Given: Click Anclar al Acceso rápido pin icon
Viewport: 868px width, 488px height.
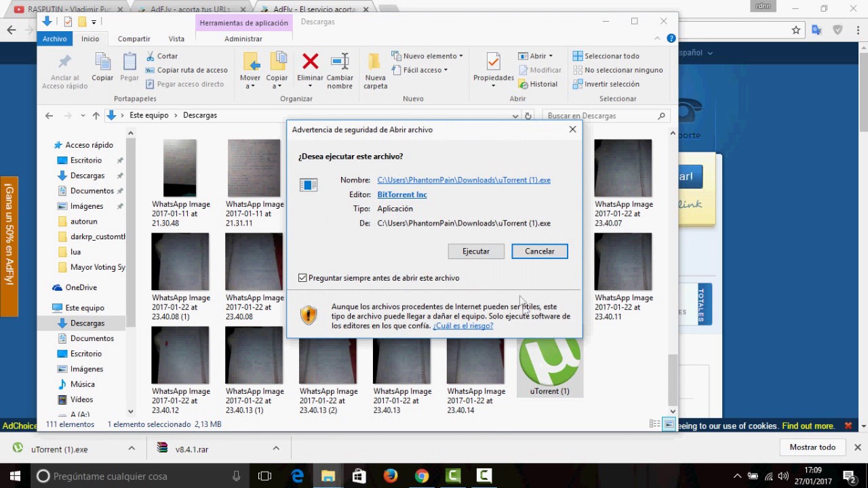Looking at the screenshot, I should point(64,62).
